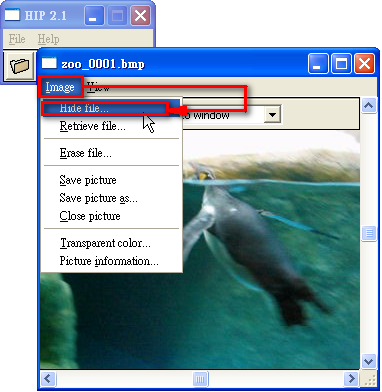Minimize the HIP 2.1 window
Screen dimensions: 382x392
pos(94,15)
